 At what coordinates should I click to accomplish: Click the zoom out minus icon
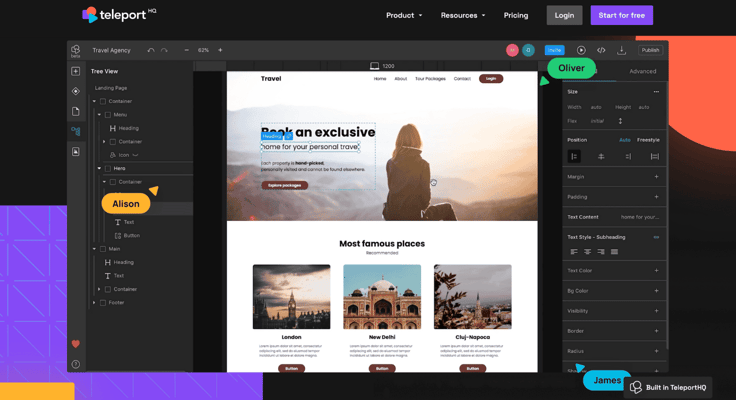(x=186, y=50)
